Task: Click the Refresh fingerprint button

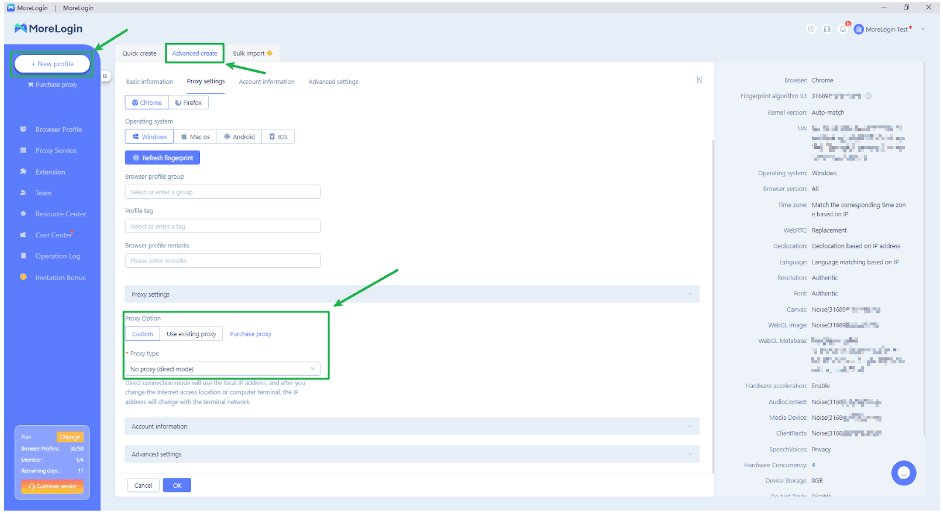Action: (x=162, y=158)
